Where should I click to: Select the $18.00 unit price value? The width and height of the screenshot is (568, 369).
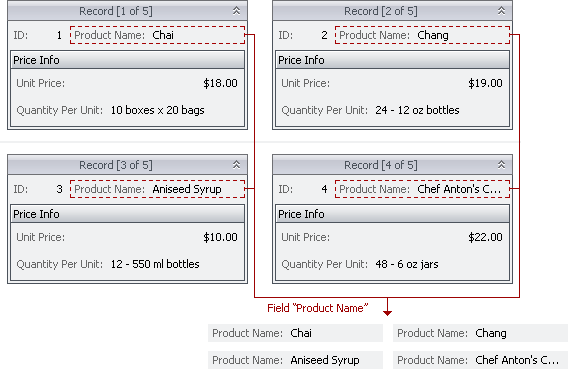[220, 83]
